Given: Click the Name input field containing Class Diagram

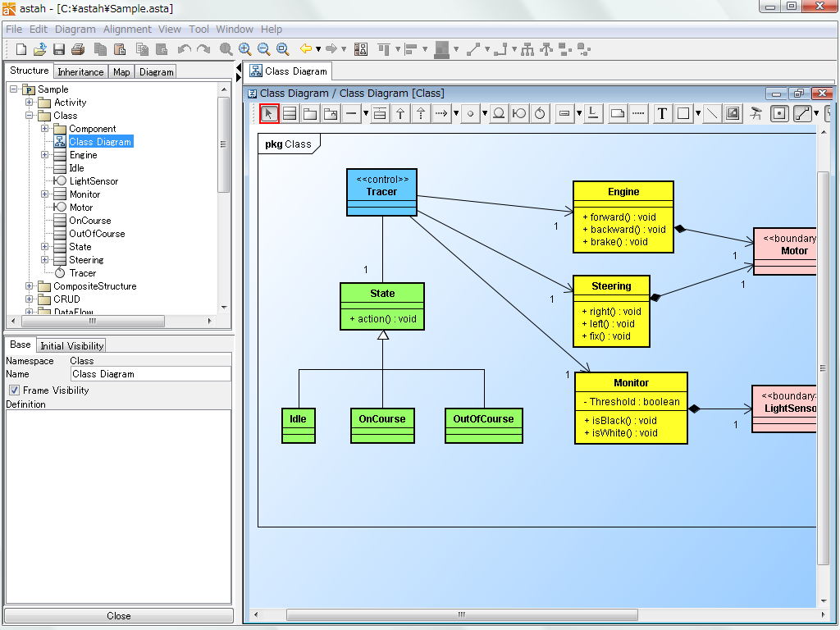Looking at the screenshot, I should tap(151, 374).
